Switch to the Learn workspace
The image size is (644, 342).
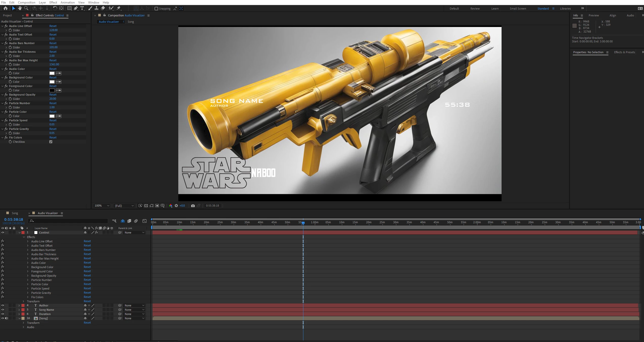point(495,9)
